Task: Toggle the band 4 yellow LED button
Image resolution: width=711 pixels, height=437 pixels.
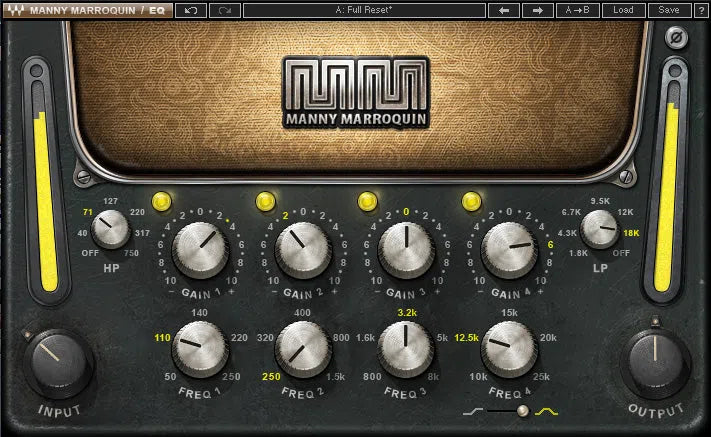Action: tap(469, 202)
